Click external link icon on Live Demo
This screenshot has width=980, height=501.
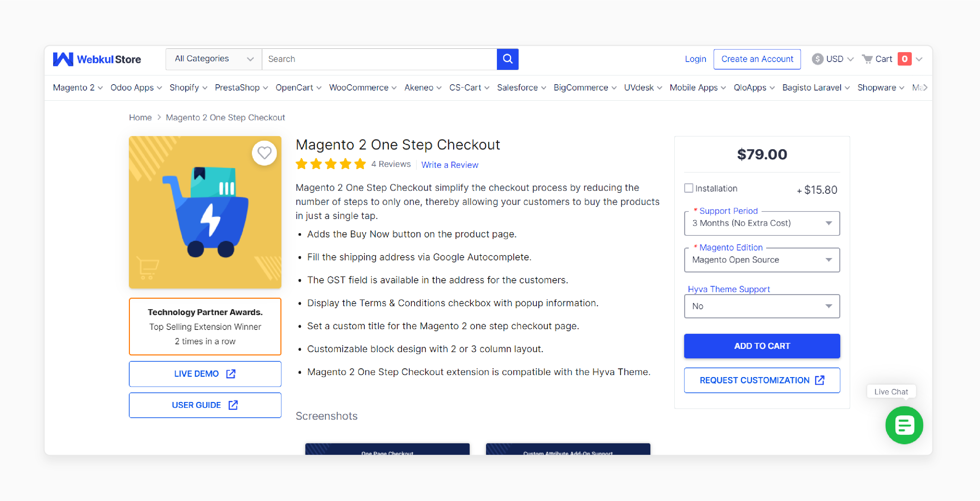coord(231,374)
